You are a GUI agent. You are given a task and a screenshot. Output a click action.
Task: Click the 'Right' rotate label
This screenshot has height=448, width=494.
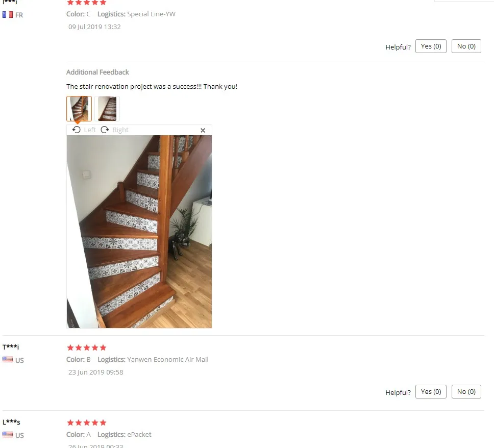click(x=120, y=130)
